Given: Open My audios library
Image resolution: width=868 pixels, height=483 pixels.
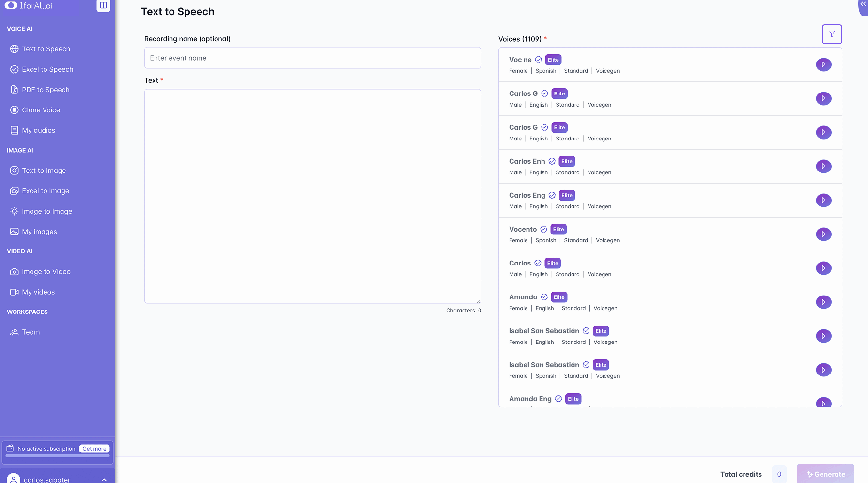Looking at the screenshot, I should [38, 130].
